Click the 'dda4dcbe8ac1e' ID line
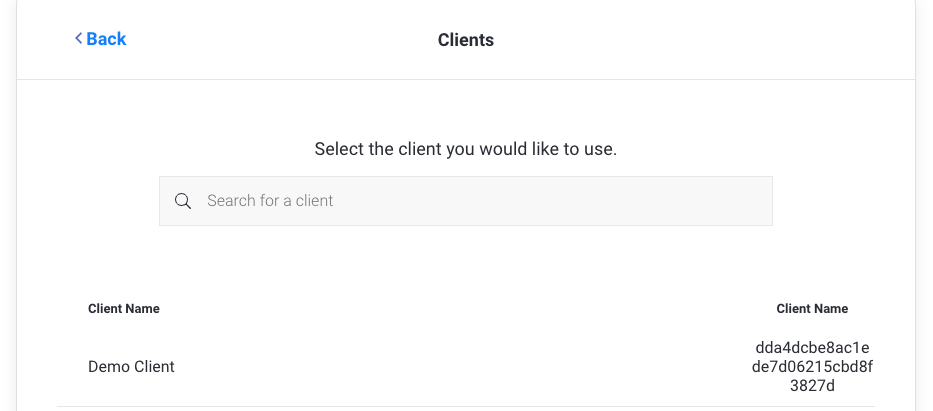 [x=811, y=348]
